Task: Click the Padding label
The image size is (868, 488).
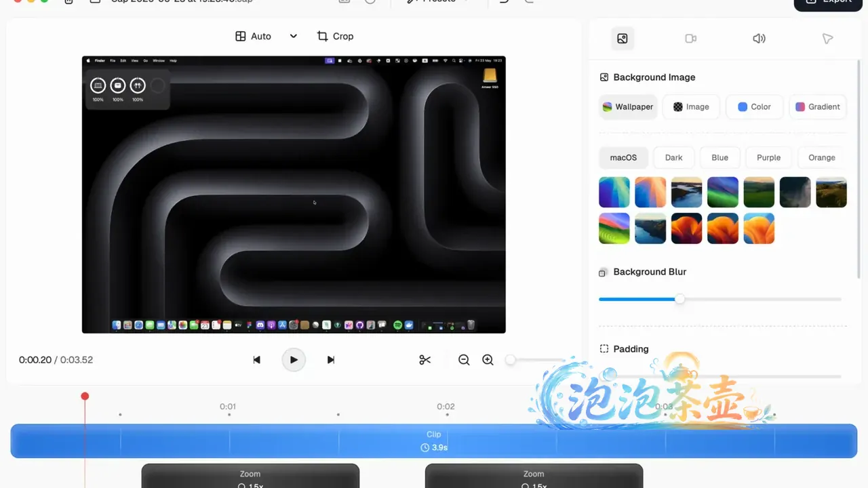Action: point(631,349)
